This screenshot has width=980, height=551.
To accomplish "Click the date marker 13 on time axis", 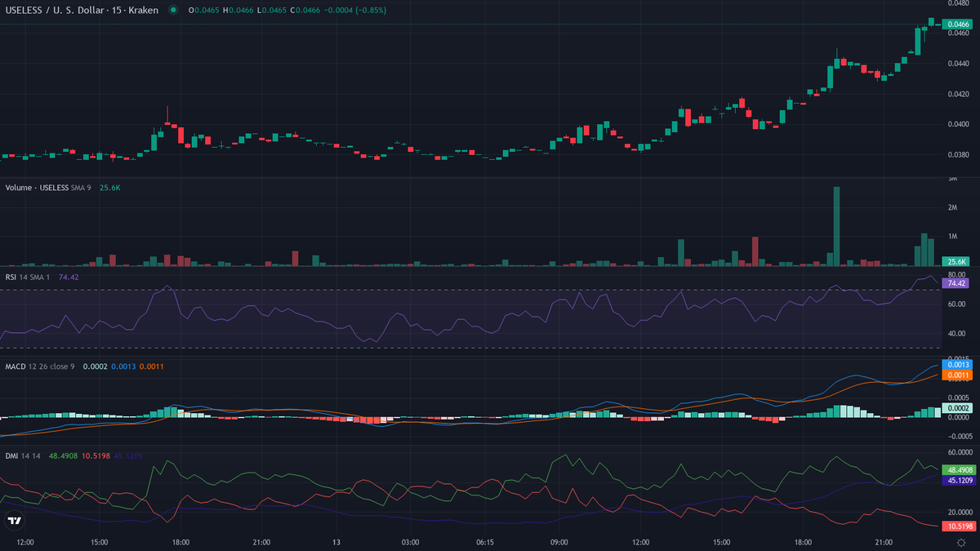I will 336,542.
